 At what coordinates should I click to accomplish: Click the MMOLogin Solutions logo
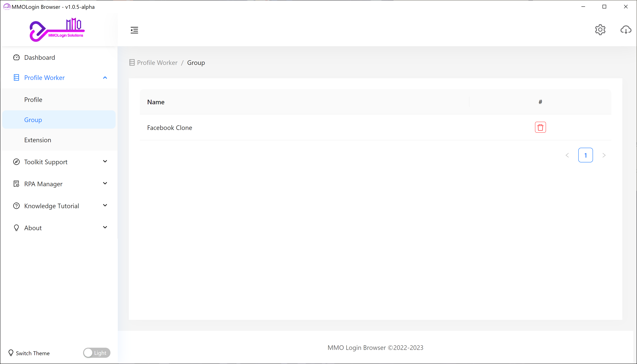57,30
